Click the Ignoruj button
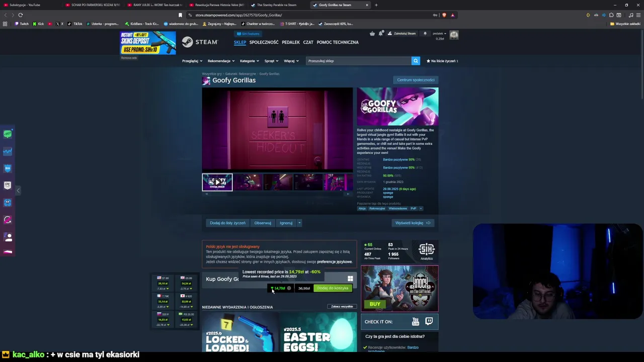Screen dimensions: 644x362 [x=286, y=223]
